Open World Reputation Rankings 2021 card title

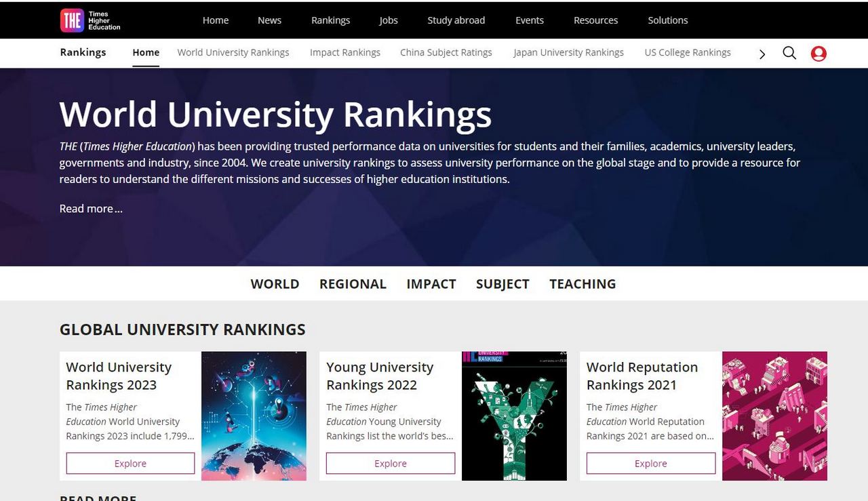[642, 376]
